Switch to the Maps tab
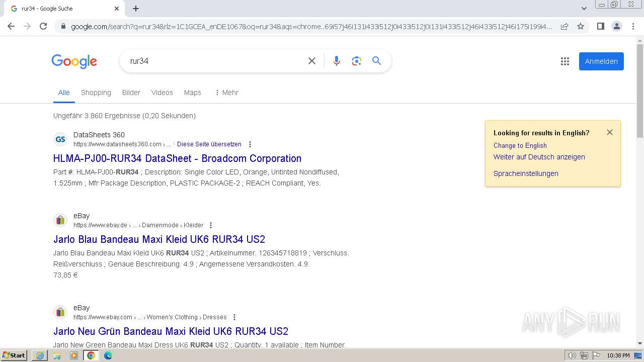This screenshot has width=644, height=362. point(193,93)
